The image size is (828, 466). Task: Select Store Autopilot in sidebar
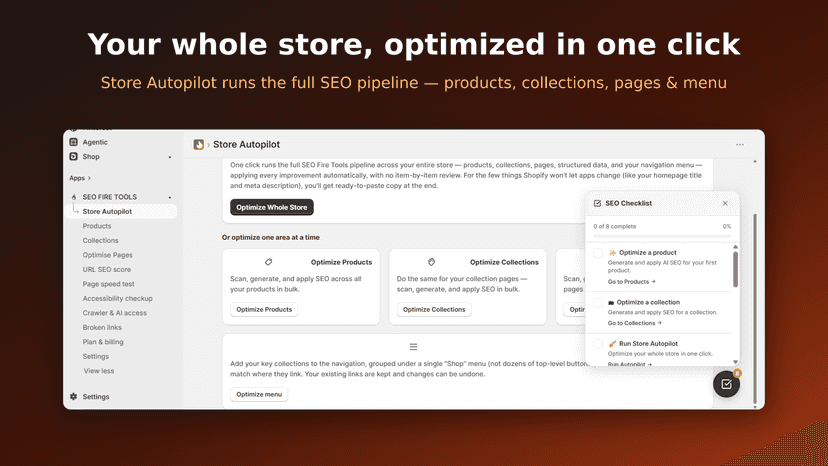click(120, 211)
